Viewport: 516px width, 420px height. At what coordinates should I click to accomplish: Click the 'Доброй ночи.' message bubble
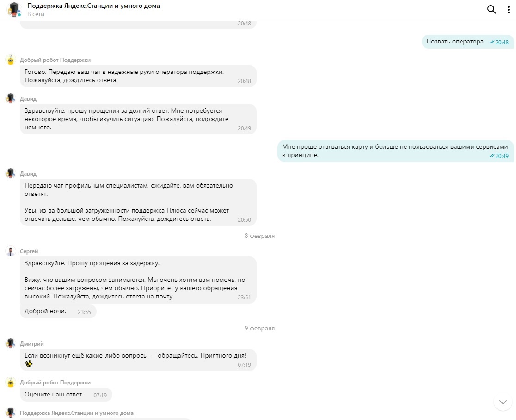coord(45,311)
